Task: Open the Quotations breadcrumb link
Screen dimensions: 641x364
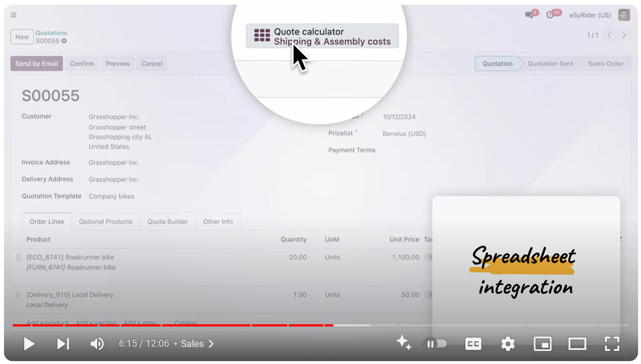Action: click(x=51, y=33)
